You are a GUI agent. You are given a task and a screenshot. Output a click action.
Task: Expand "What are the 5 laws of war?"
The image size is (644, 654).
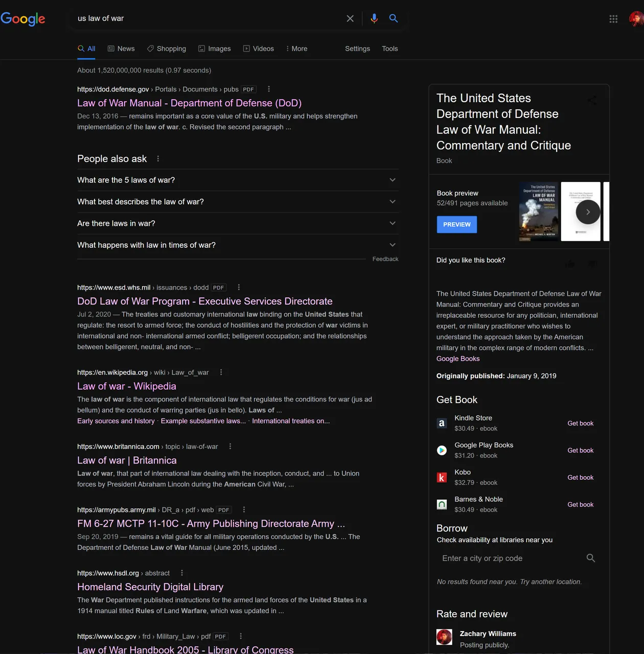click(238, 180)
